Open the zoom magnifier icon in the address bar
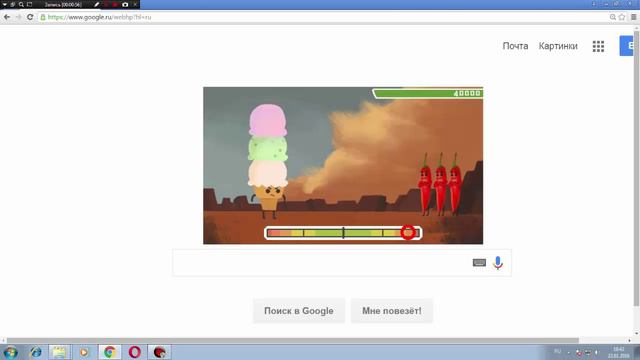The height and width of the screenshot is (360, 640). coord(613,17)
